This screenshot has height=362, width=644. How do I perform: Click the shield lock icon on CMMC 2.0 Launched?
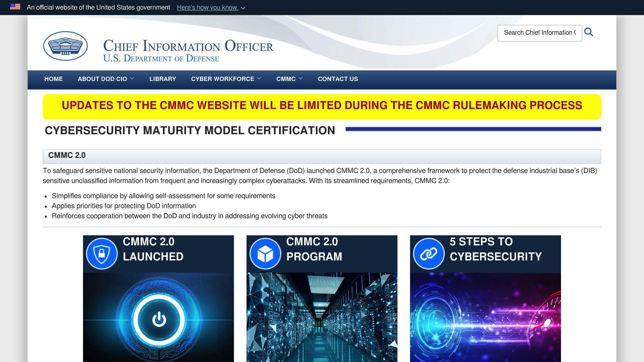pyautogui.click(x=102, y=253)
